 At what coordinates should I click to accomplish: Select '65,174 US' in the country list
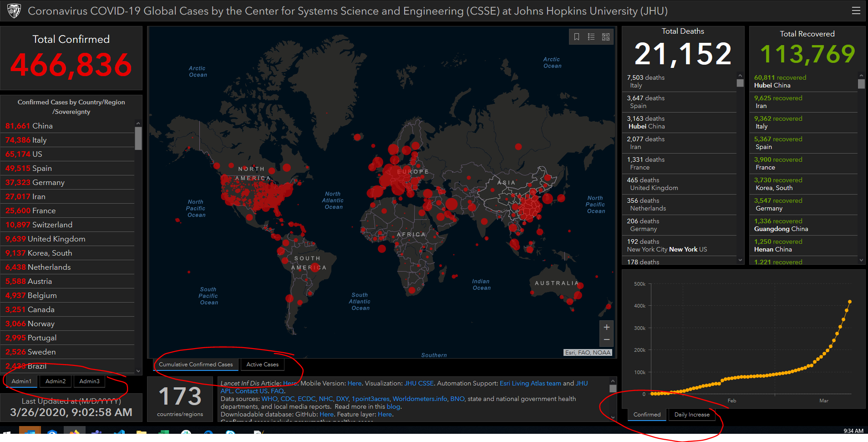pos(68,154)
